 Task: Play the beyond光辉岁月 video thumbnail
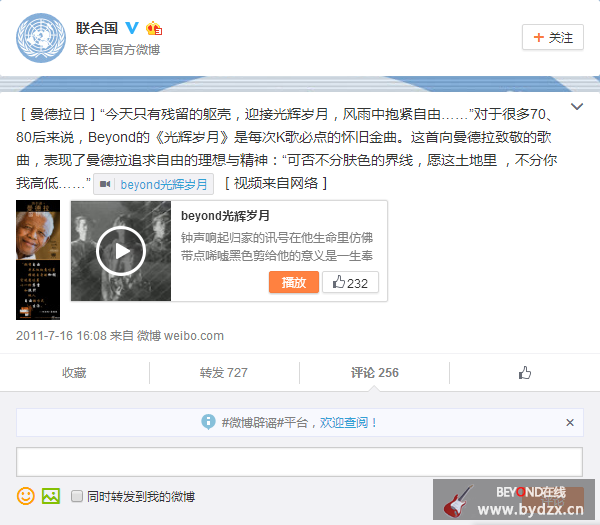point(121,251)
